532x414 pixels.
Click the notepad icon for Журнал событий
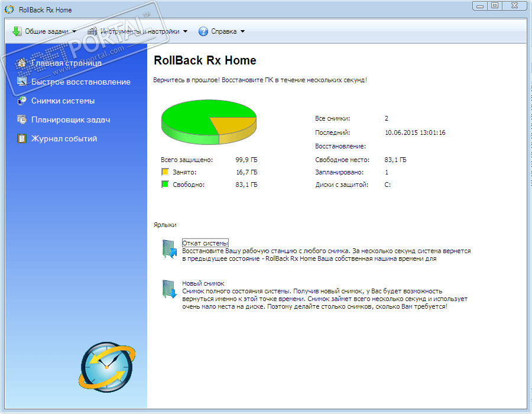click(x=22, y=138)
